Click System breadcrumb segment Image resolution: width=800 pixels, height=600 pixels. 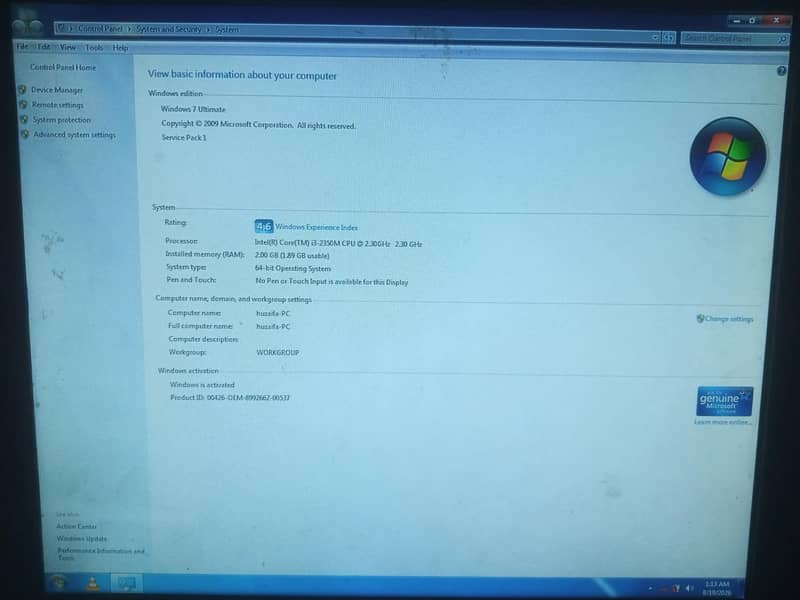click(x=227, y=30)
